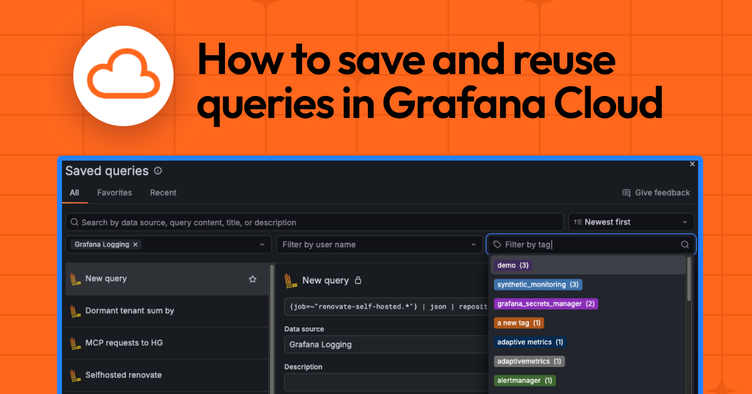752x394 pixels.
Task: Select the grafana_secrets_manager (2) tag
Action: [546, 303]
